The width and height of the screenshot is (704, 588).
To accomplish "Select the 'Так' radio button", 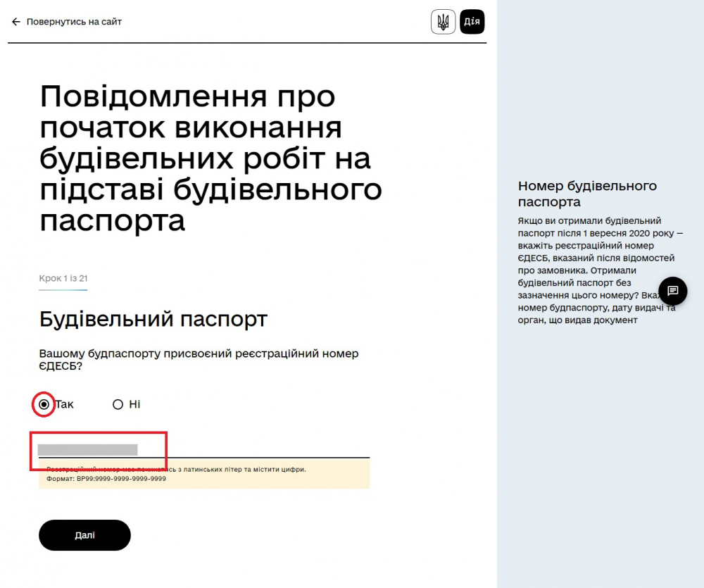I will click(x=44, y=404).
